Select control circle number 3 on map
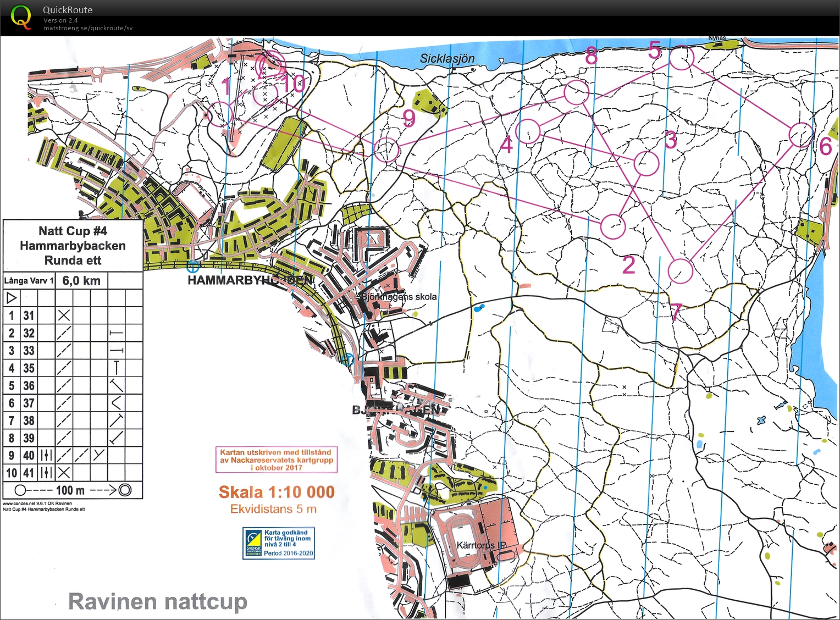The image size is (840, 620). pos(646,163)
